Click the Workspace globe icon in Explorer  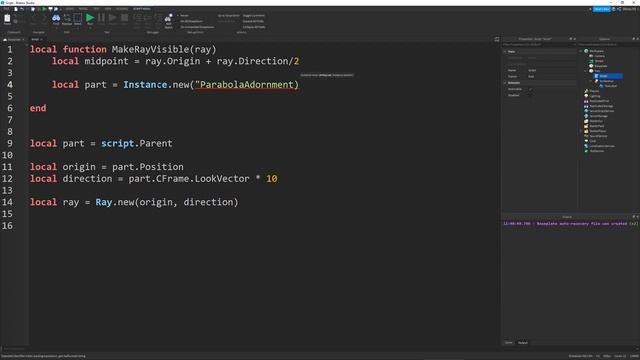tap(586, 51)
